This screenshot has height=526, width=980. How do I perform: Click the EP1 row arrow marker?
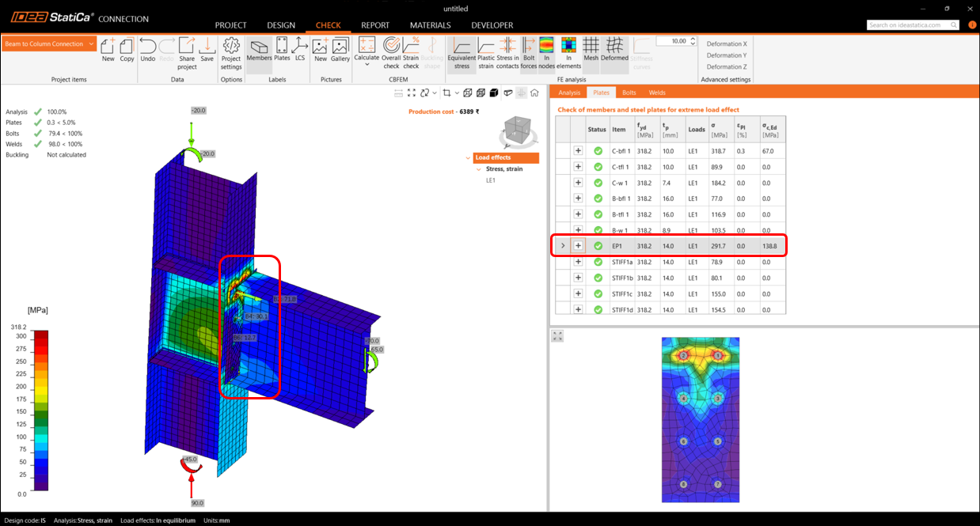563,246
